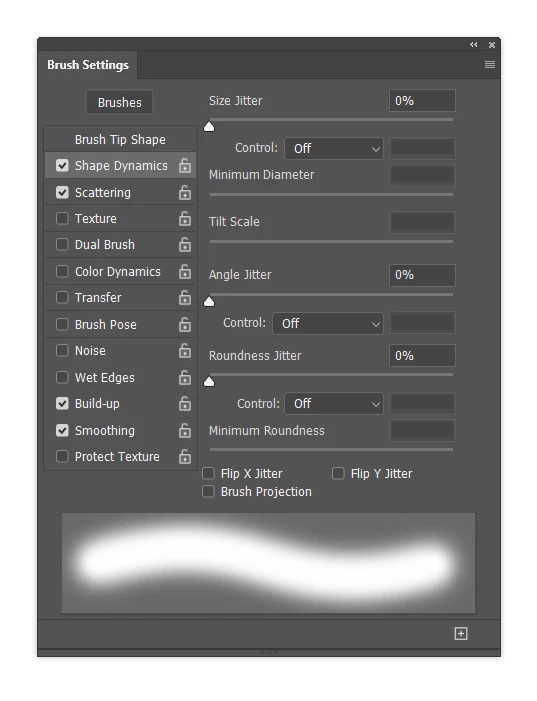Image resolution: width=537 pixels, height=701 pixels.
Task: Uncheck the Shape Dynamics checkbox
Action: 62,165
